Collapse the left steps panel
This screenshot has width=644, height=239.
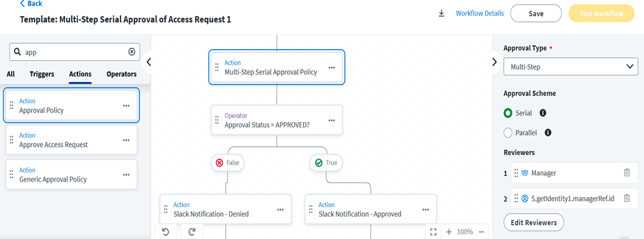149,62
